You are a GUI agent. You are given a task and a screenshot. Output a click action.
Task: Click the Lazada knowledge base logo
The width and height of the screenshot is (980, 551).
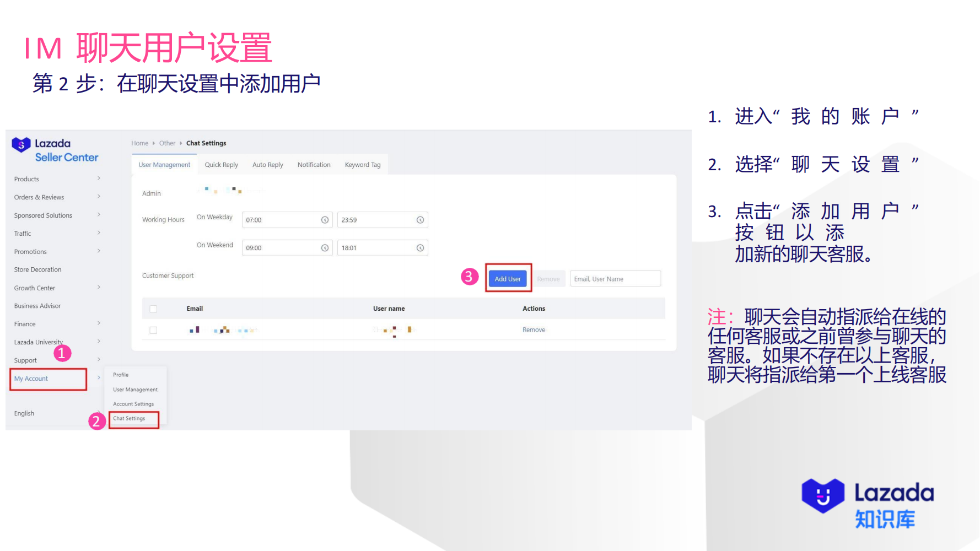point(868,504)
